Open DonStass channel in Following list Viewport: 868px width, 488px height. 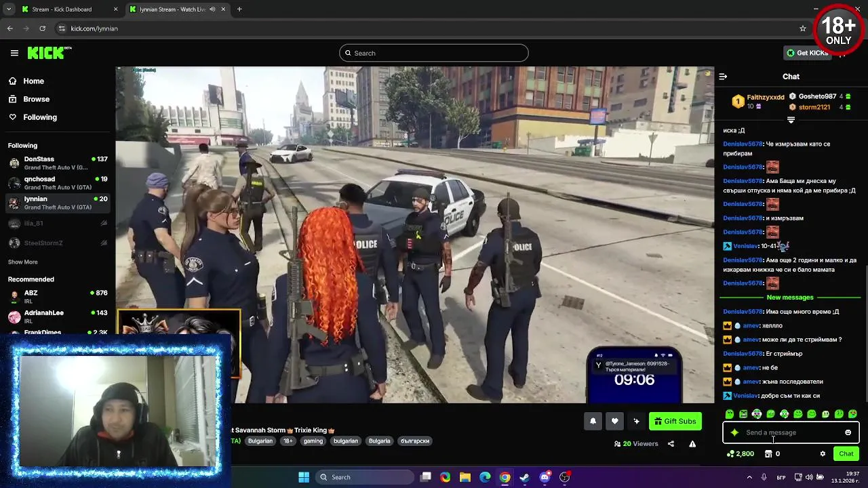[58, 163]
